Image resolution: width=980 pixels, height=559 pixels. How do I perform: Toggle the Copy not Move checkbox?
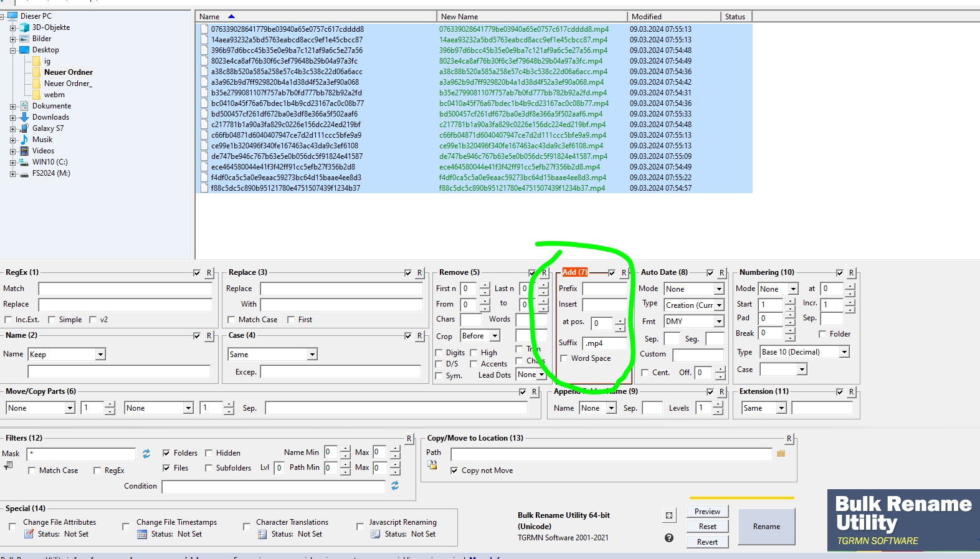[454, 471]
